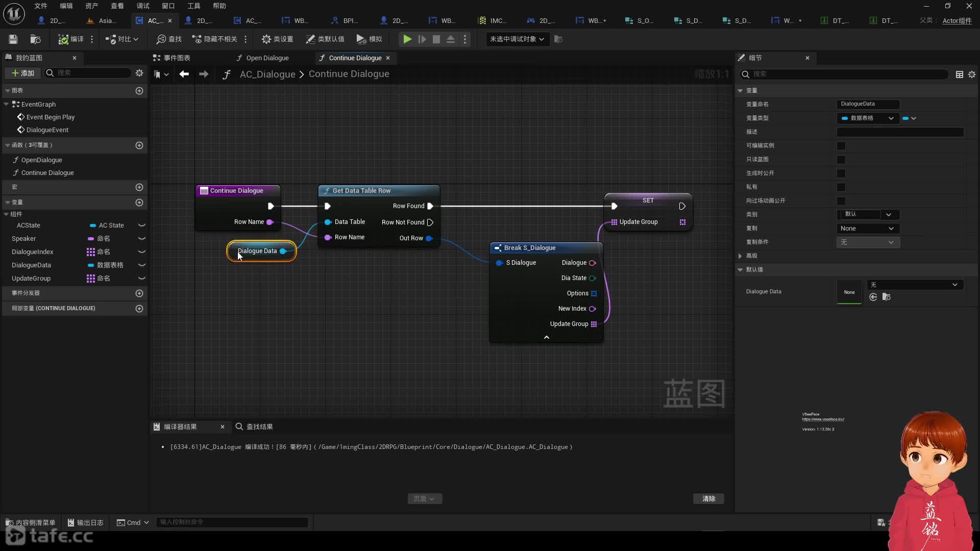Open the Content Drawer (内容侧滑菜单)
This screenshot has width=980, height=551.
[x=30, y=522]
